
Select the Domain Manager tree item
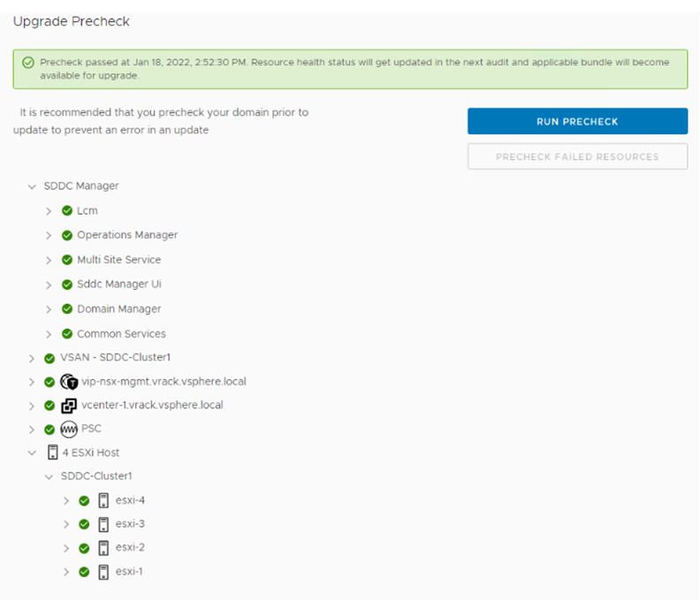118,309
